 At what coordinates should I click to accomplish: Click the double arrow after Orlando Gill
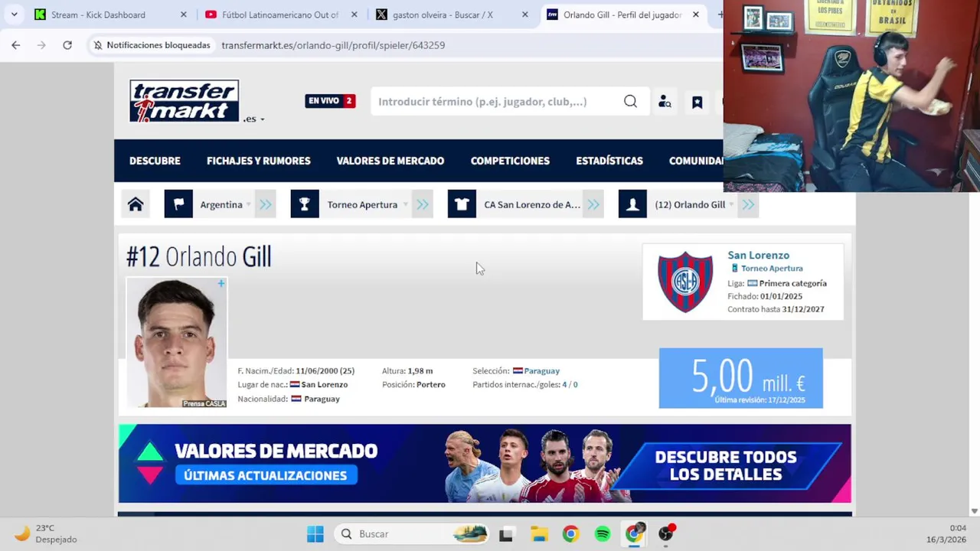point(749,204)
